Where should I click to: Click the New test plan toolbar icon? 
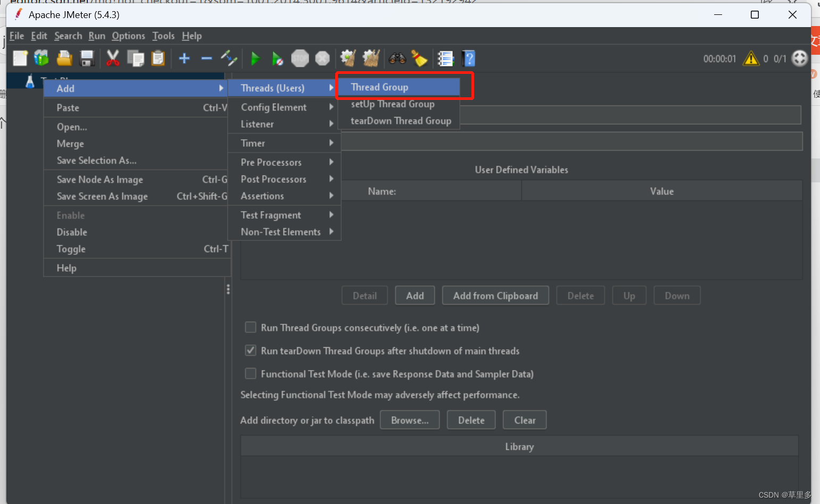(x=20, y=58)
